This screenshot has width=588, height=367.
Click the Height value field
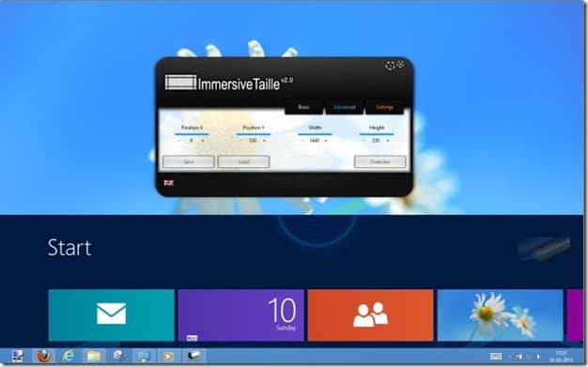[x=376, y=141]
